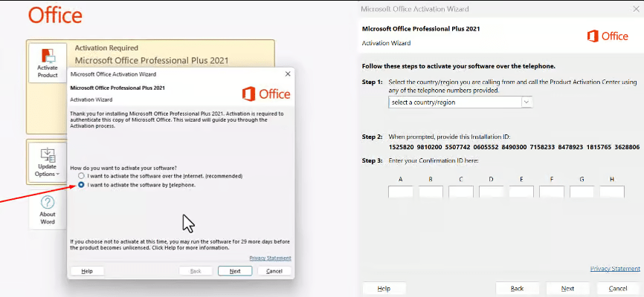Close the small Activation Wizard dialog

(288, 74)
